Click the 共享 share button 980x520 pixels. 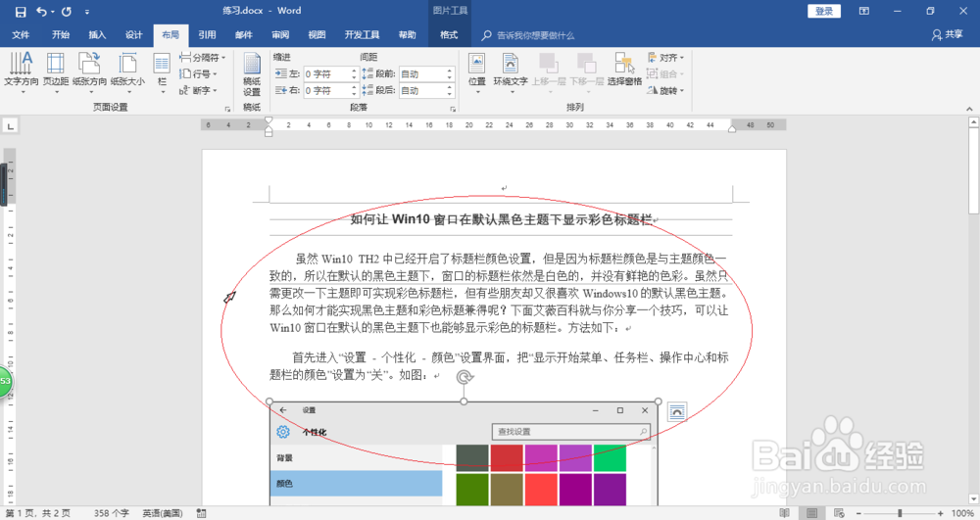coord(948,35)
